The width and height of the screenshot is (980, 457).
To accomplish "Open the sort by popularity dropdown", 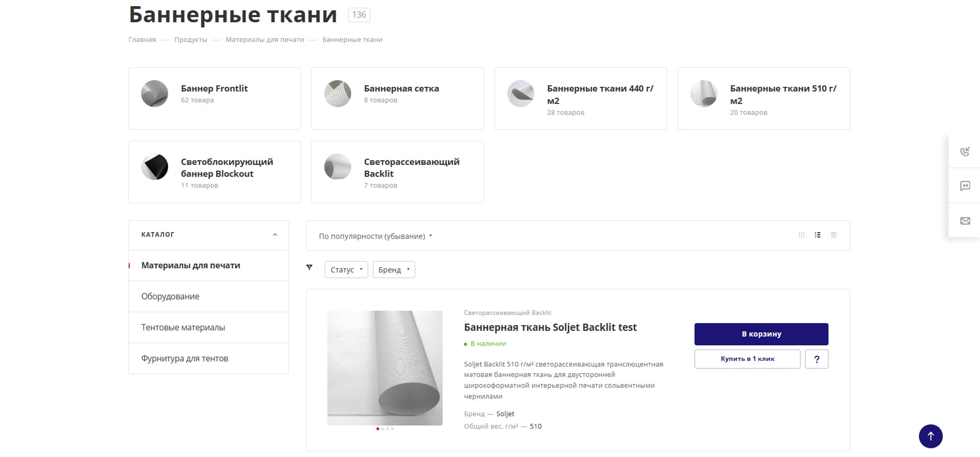I will pos(375,236).
